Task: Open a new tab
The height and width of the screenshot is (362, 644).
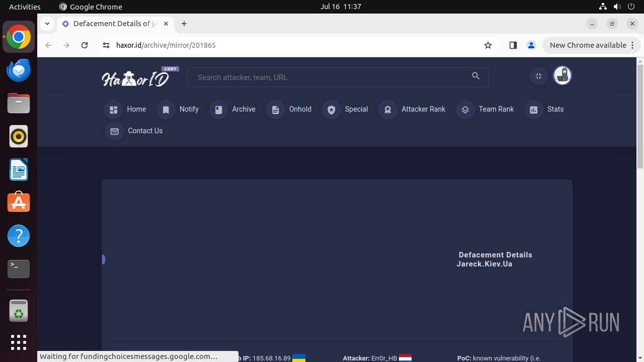Action: (184, 24)
